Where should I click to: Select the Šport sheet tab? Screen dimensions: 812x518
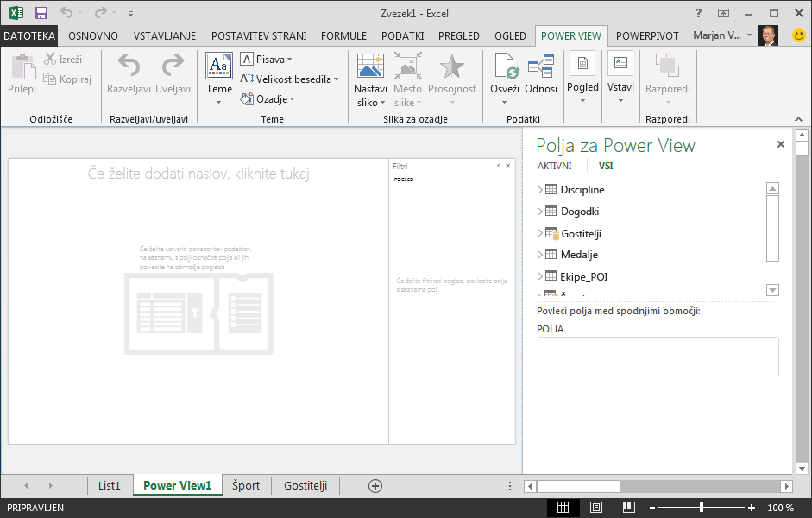click(x=246, y=485)
